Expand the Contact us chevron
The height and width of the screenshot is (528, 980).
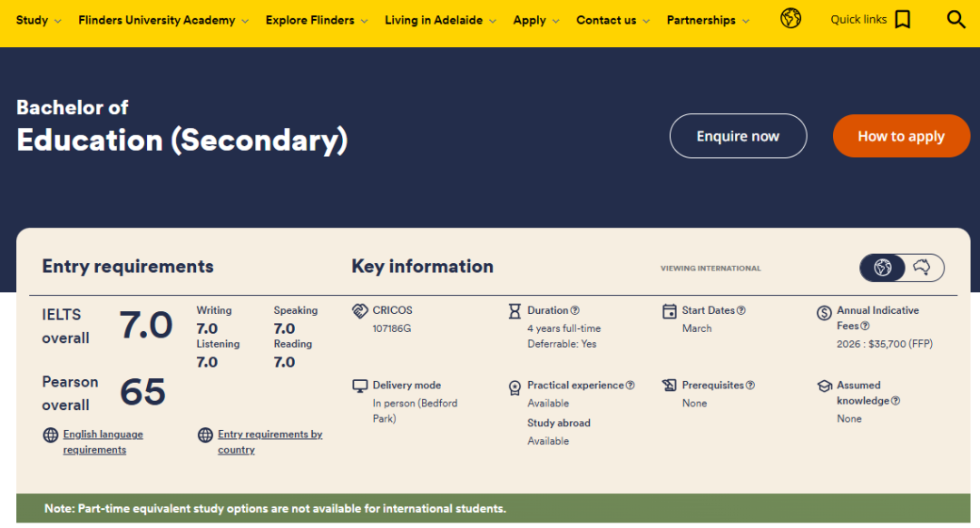[x=646, y=21]
